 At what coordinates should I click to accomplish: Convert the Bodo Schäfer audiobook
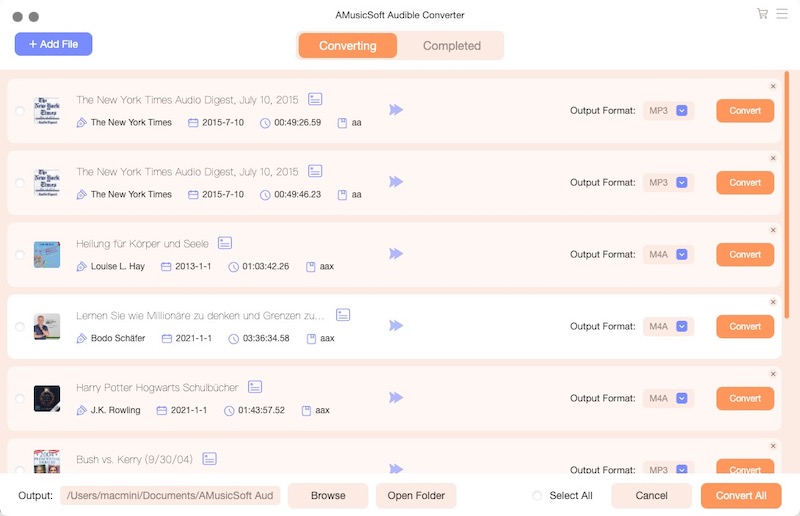[x=745, y=326]
